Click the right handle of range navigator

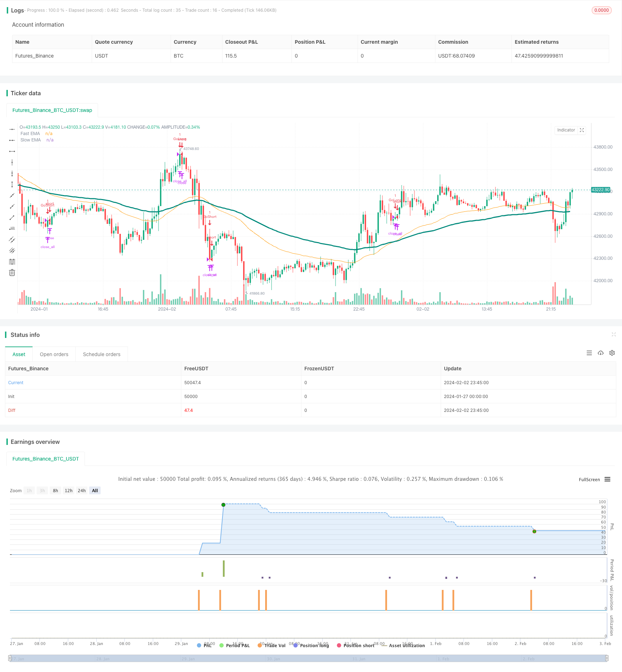click(607, 658)
